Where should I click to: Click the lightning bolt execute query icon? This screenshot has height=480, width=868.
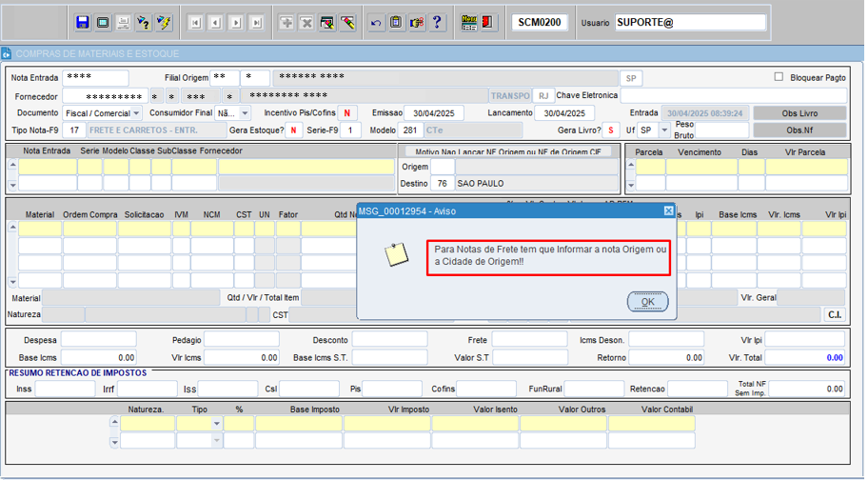164,22
